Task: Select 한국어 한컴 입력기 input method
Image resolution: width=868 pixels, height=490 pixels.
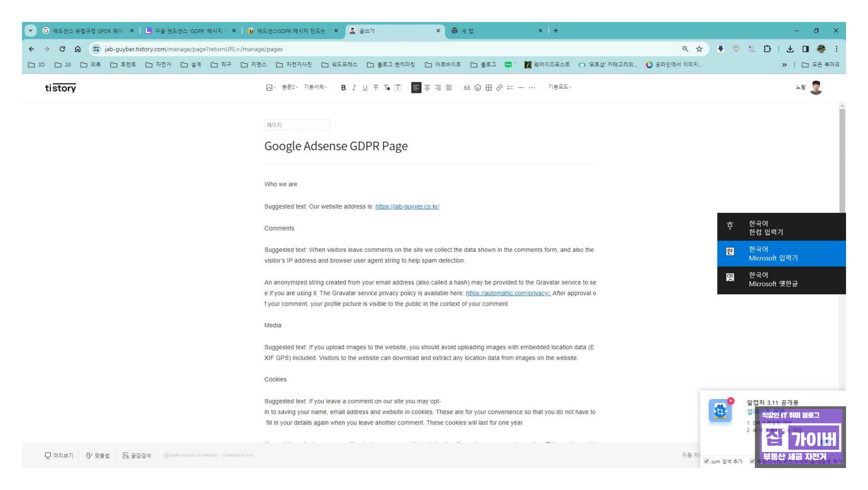Action: (781, 228)
